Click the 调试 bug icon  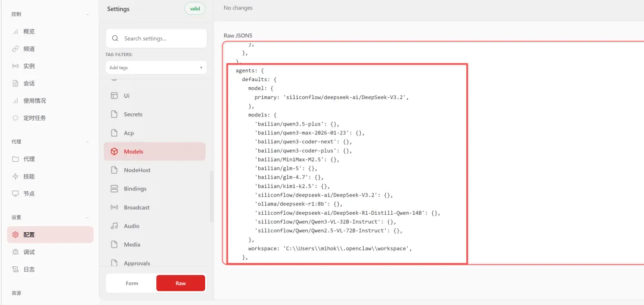(15, 252)
